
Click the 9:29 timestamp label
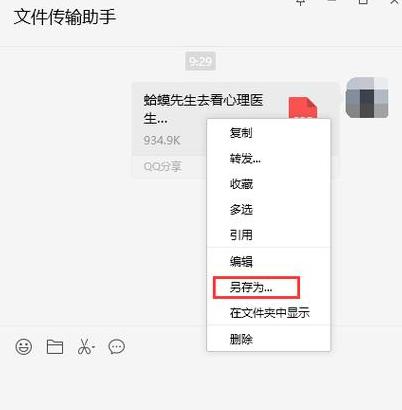coord(200,61)
